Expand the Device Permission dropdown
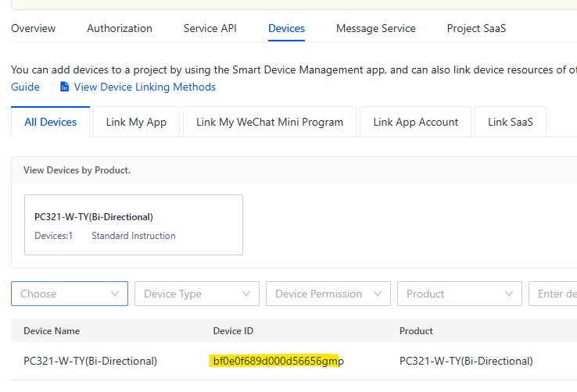This screenshot has width=577, height=392. click(328, 294)
